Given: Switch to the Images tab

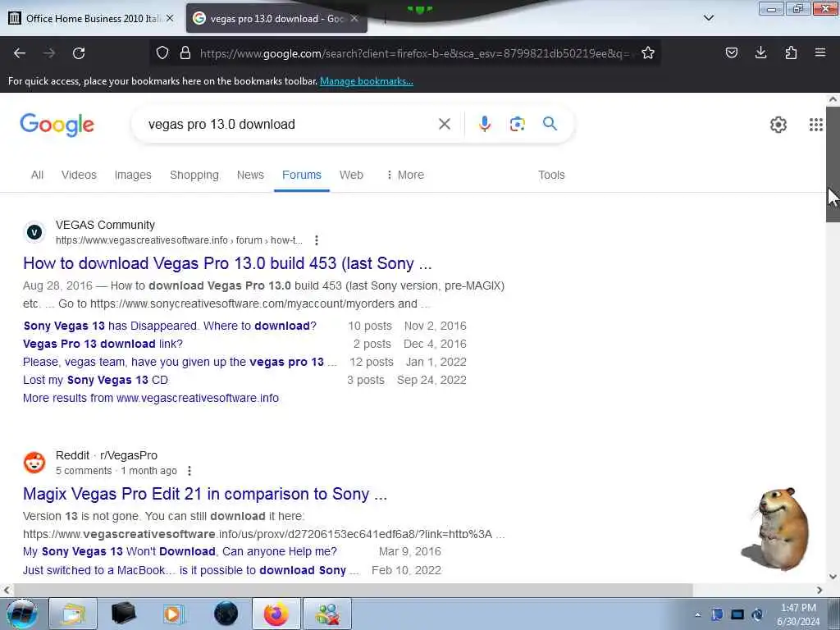Looking at the screenshot, I should tap(133, 176).
